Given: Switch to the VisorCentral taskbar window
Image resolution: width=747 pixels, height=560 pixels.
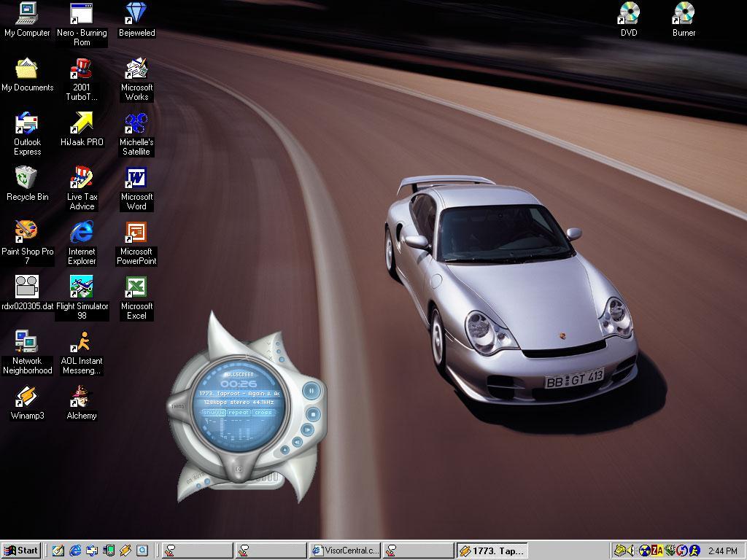Looking at the screenshot, I should pyautogui.click(x=344, y=551).
